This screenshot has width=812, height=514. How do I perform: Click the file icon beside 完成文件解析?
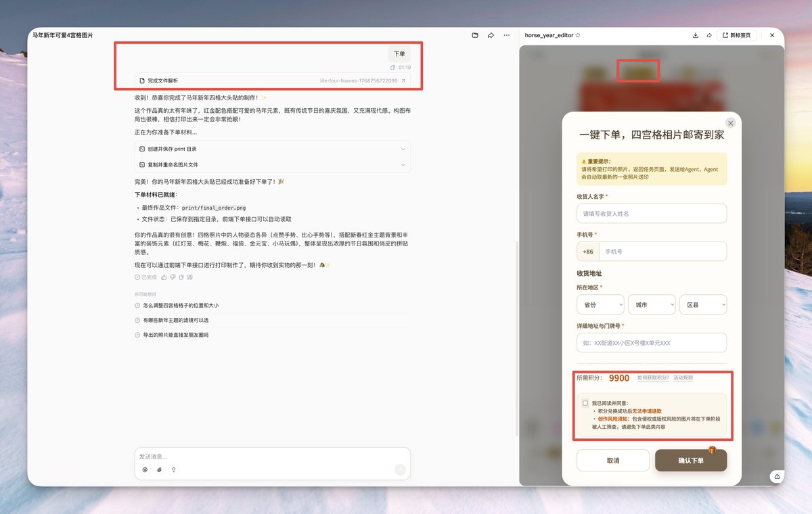tap(142, 81)
